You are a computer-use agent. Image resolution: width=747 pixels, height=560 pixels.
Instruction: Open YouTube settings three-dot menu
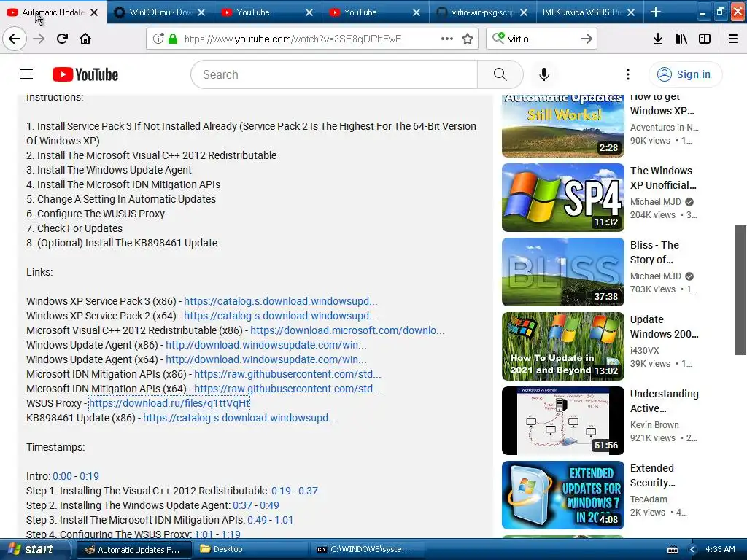coord(628,74)
